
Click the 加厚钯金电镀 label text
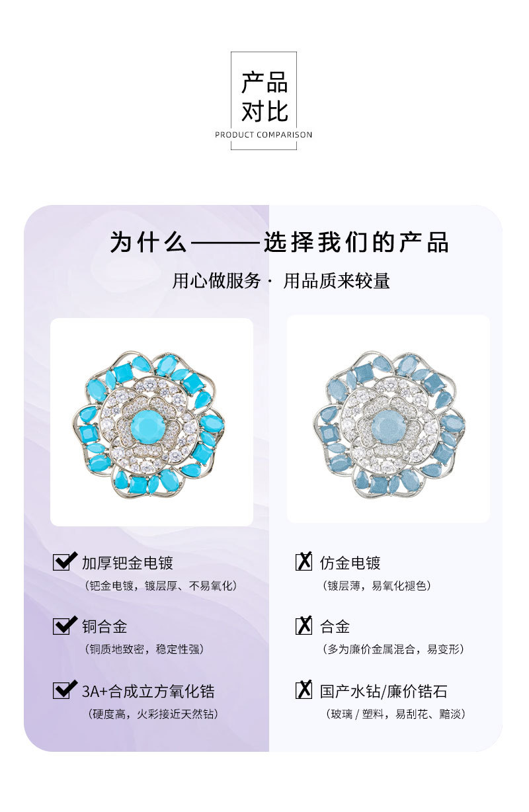click(128, 563)
